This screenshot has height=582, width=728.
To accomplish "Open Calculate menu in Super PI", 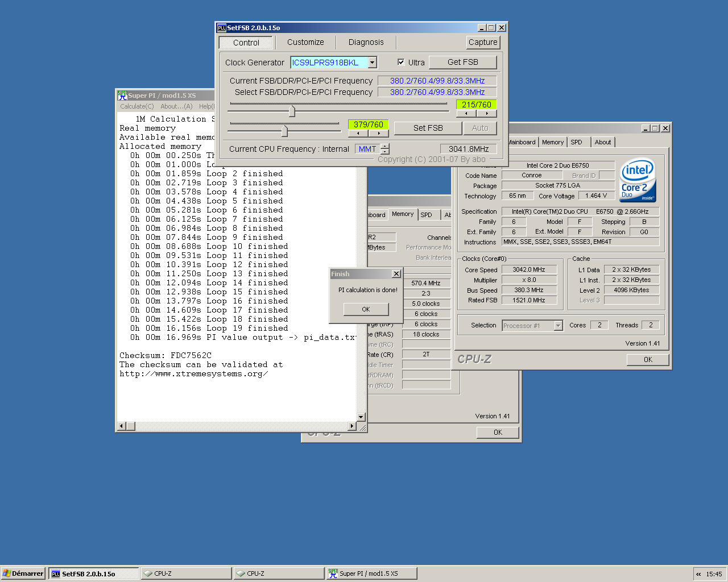I will [136, 106].
